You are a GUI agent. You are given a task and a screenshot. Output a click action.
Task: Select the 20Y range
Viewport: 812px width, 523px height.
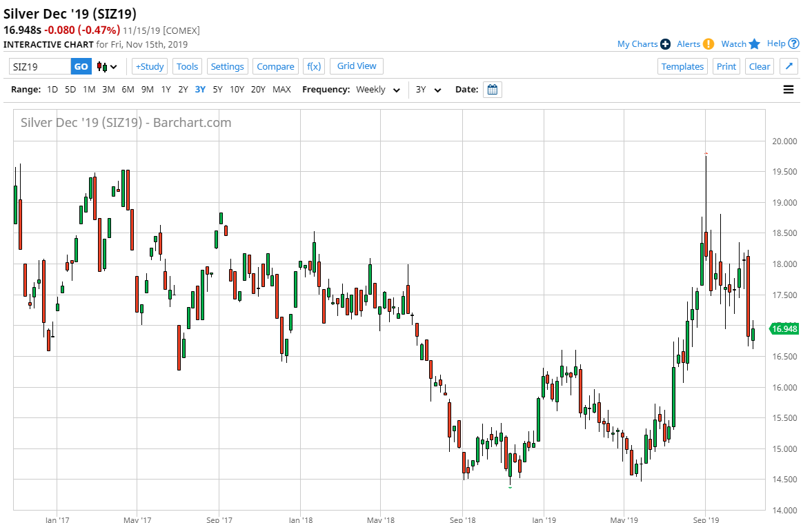(x=258, y=90)
